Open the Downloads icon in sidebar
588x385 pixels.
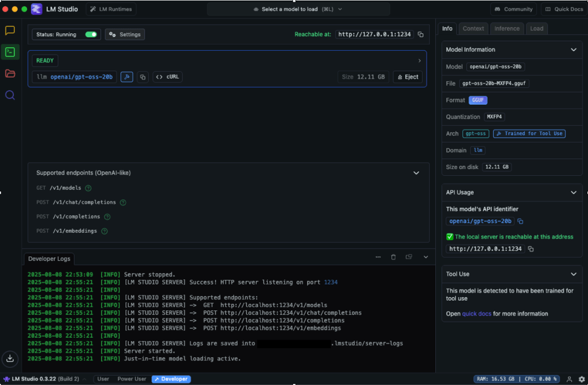coord(10,357)
